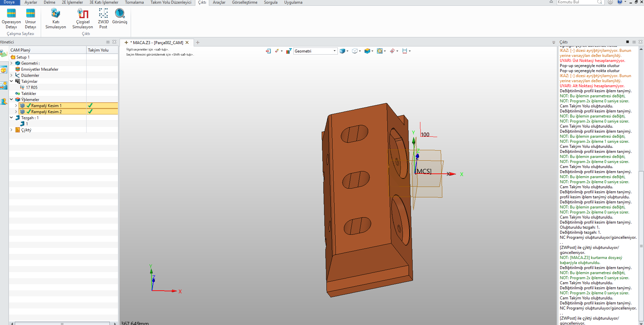The width and height of the screenshot is (644, 325).
Task: Switch to the Tornalama tab
Action: tap(134, 2)
